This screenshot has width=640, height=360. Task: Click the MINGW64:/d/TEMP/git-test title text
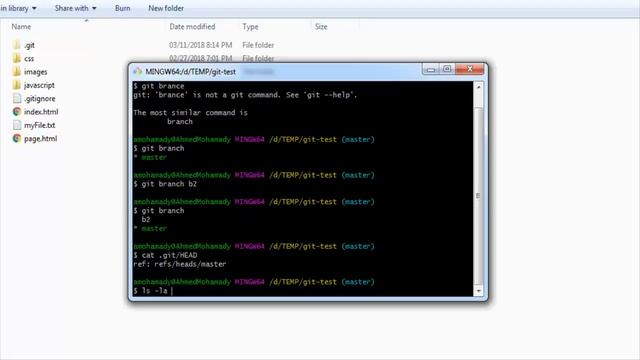click(191, 72)
